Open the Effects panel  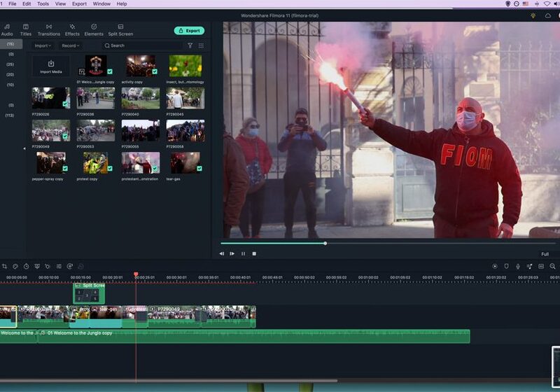point(72,29)
